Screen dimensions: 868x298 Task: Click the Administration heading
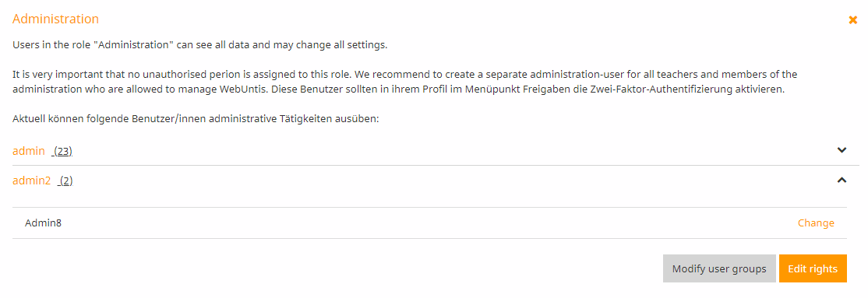55,19
